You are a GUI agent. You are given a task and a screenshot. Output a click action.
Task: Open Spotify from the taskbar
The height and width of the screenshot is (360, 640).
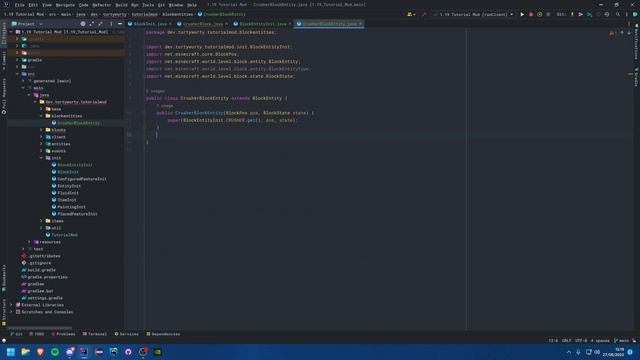55,351
